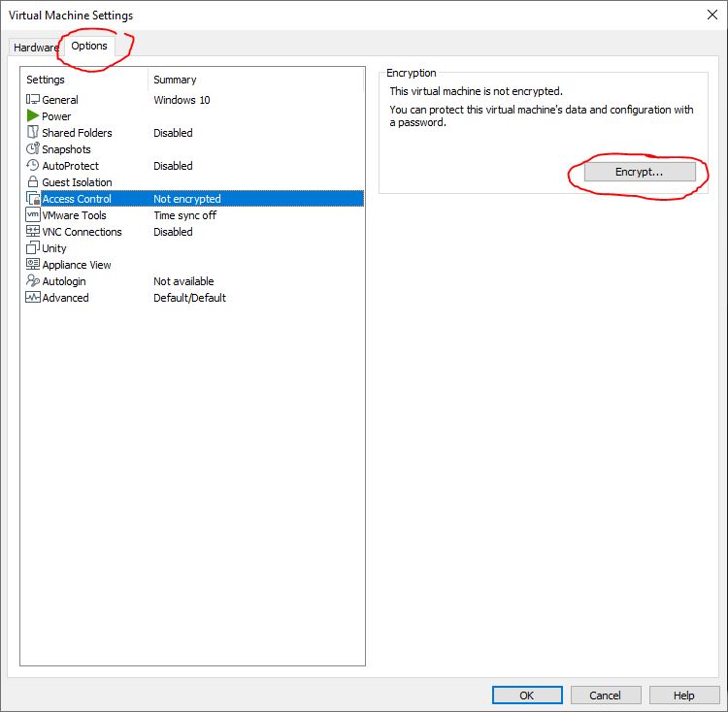This screenshot has width=728, height=712.
Task: Click the Shared Folders icon
Action: point(32,132)
